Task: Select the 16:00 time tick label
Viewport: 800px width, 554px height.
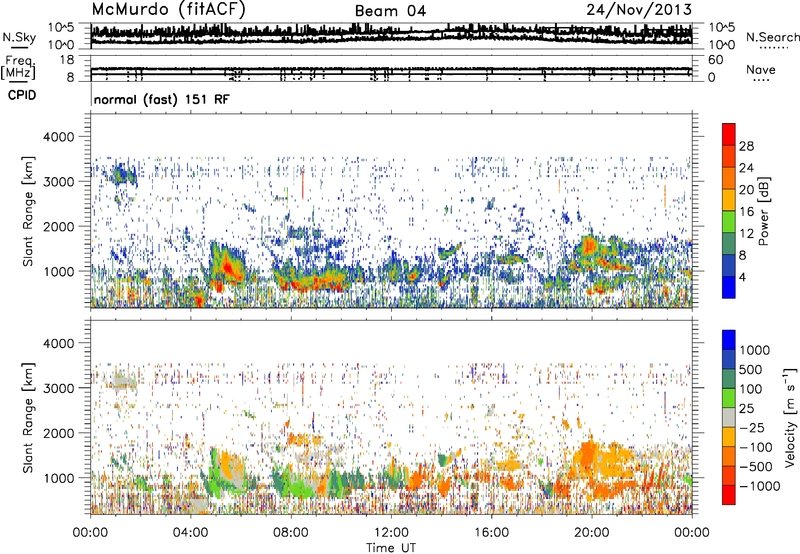Action: pos(491,533)
